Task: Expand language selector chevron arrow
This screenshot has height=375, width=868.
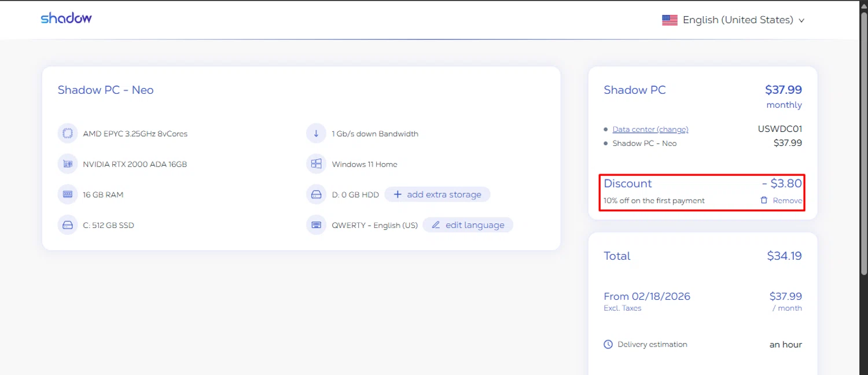Action: click(x=801, y=21)
